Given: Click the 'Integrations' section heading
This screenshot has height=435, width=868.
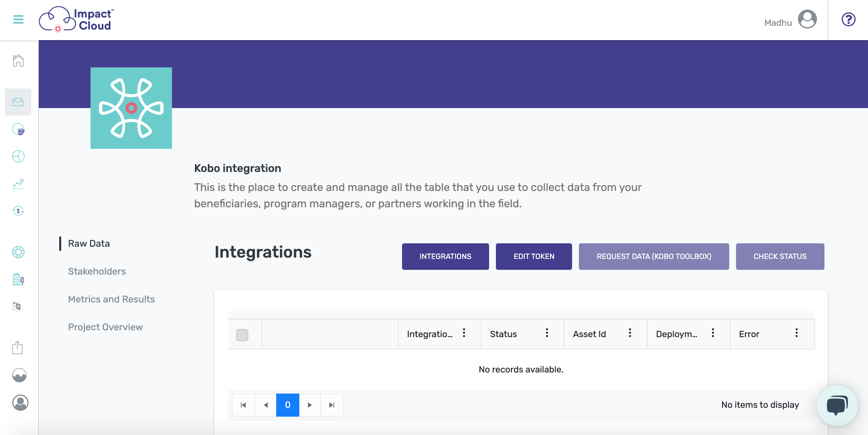Looking at the screenshot, I should click(263, 252).
